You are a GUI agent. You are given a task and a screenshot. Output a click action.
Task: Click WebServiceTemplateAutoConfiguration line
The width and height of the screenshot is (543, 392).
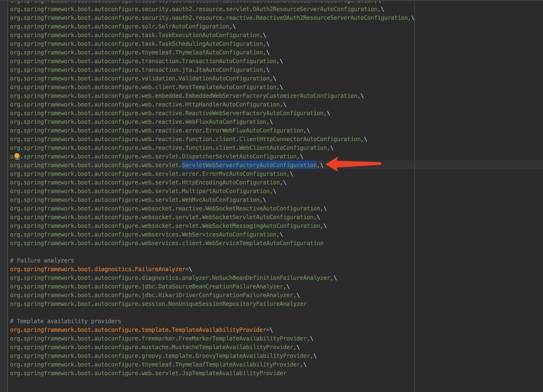264,243
